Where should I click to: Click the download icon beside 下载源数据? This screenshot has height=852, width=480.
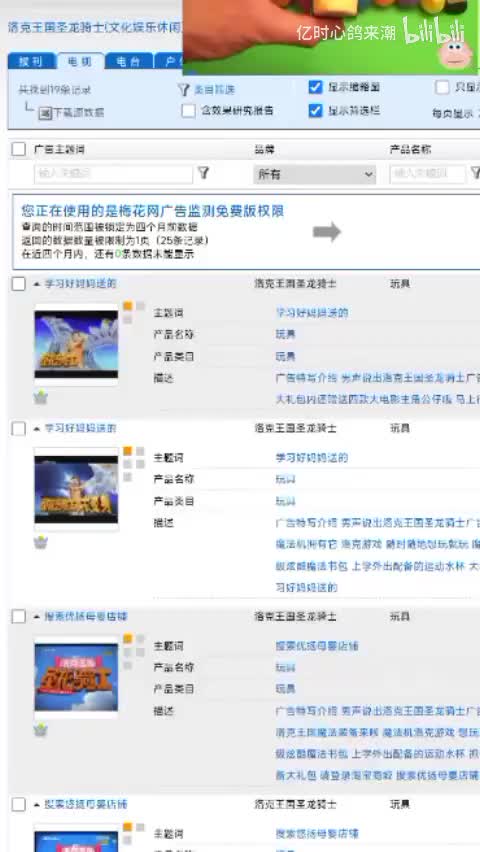45,113
